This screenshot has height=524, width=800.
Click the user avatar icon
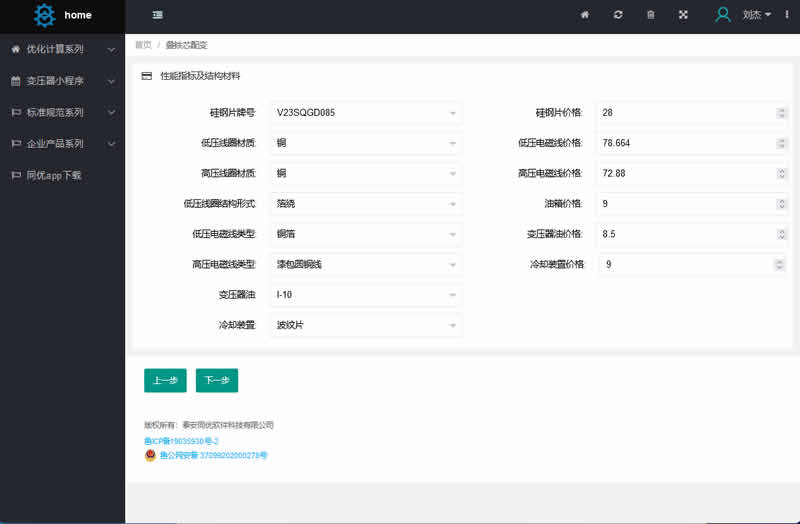coord(722,15)
